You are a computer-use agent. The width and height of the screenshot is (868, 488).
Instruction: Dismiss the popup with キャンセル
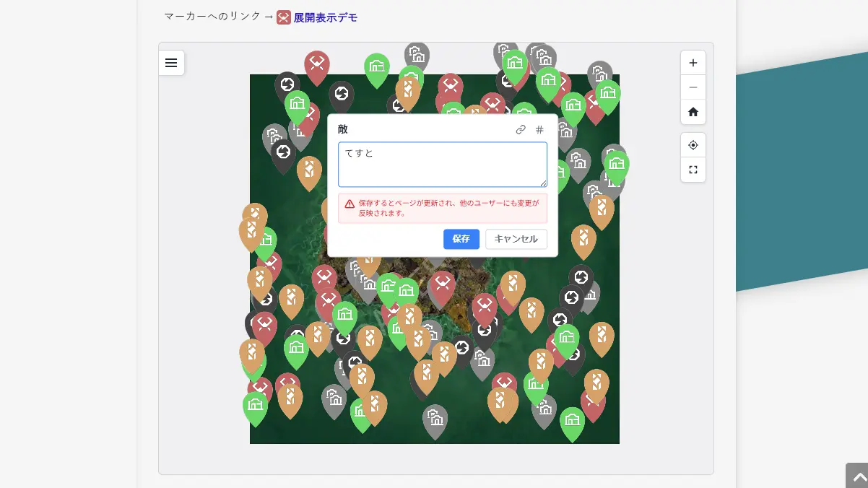point(516,239)
